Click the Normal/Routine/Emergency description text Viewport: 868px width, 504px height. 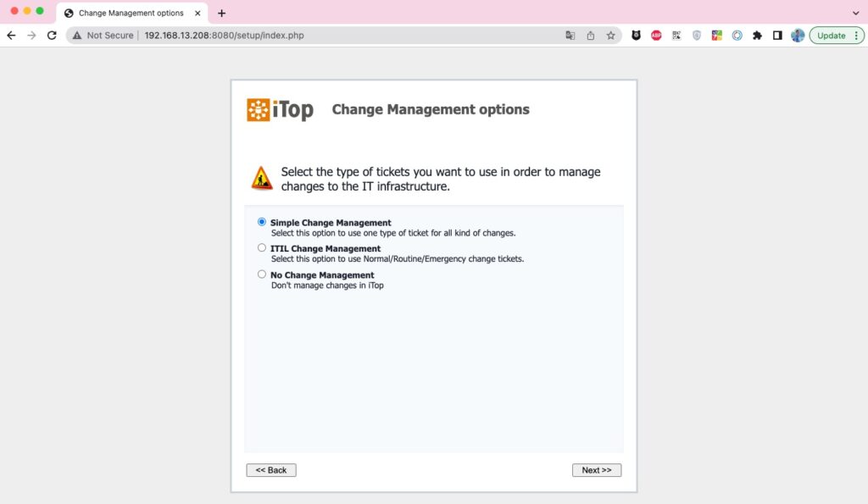coord(398,259)
